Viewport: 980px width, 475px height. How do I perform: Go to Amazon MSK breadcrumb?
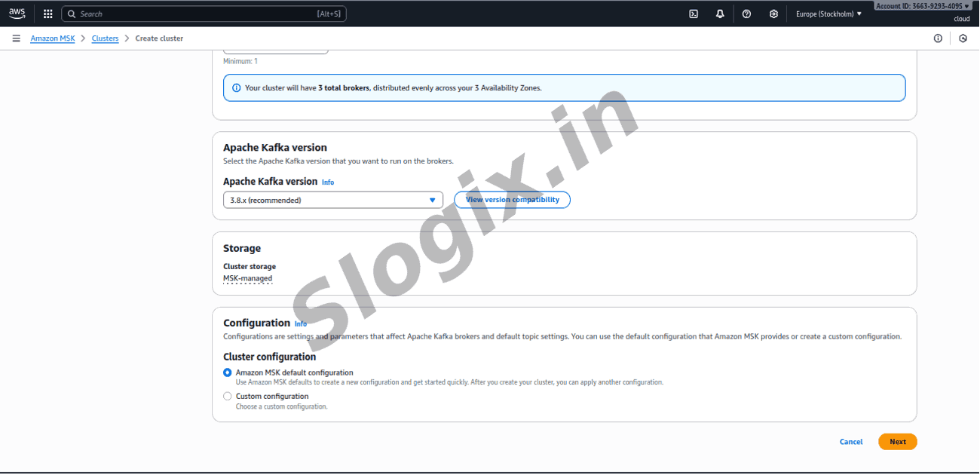52,38
